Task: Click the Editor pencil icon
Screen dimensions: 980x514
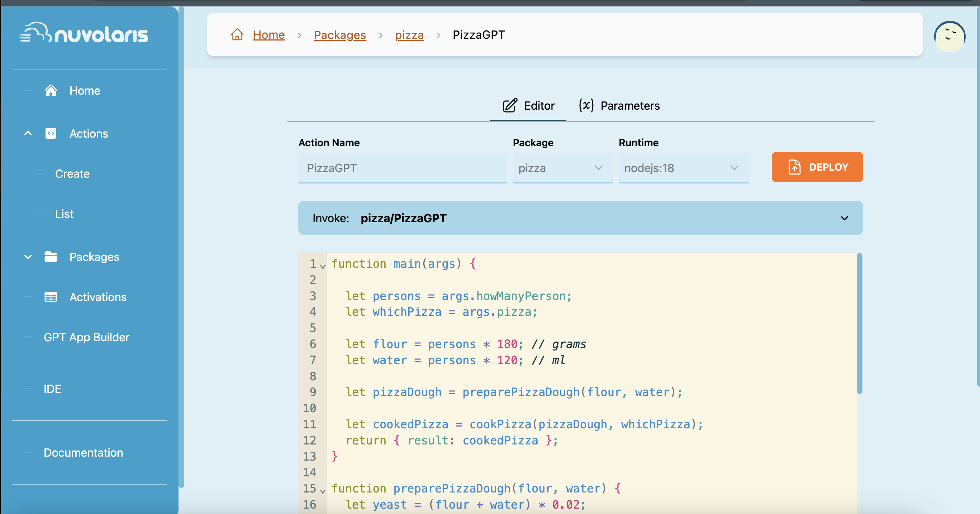Action: [510, 105]
